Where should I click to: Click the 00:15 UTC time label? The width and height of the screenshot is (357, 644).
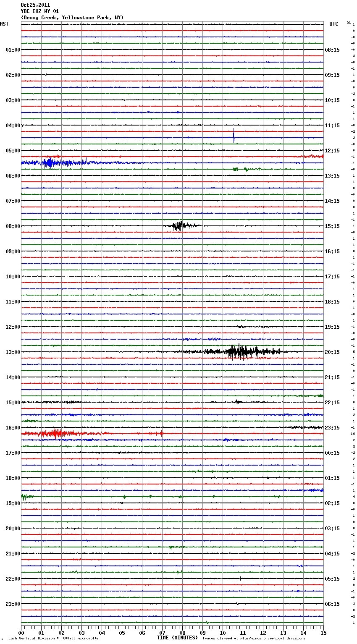point(332,453)
